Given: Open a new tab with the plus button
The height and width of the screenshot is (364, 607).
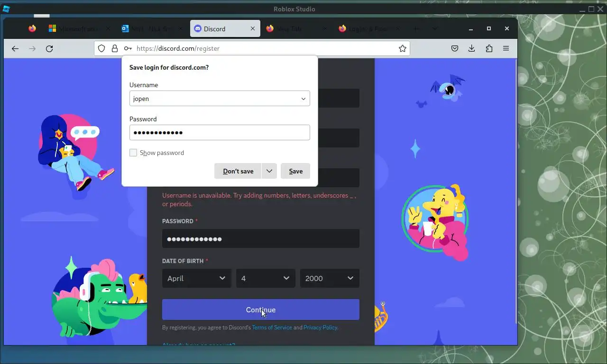Looking at the screenshot, I should click(x=416, y=29).
